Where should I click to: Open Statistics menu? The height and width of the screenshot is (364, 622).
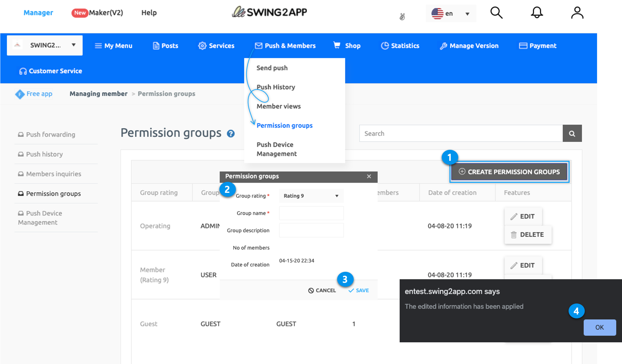tap(400, 46)
